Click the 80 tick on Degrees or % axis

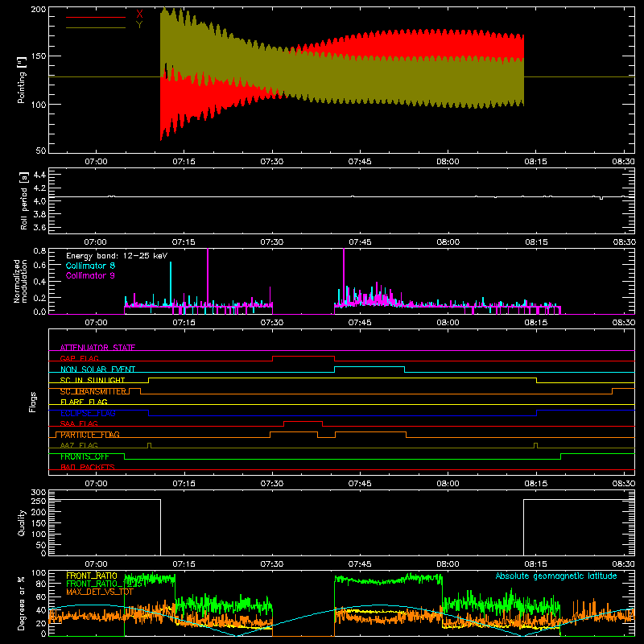(41, 584)
